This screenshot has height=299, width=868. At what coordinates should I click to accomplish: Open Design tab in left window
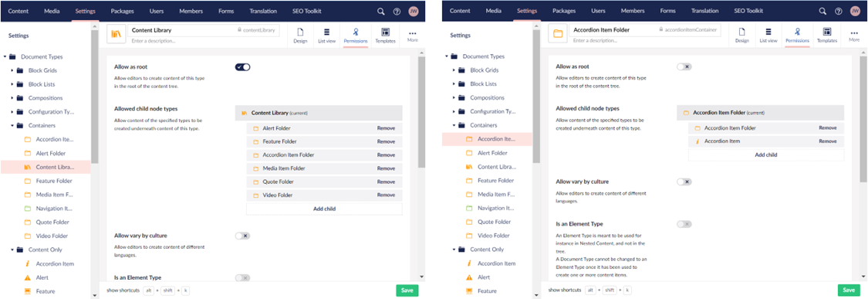[x=300, y=36]
